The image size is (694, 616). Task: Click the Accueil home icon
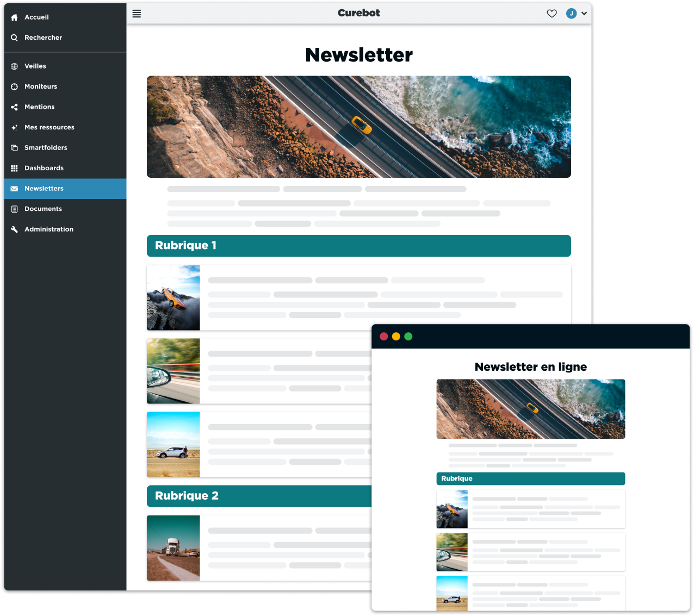click(14, 17)
